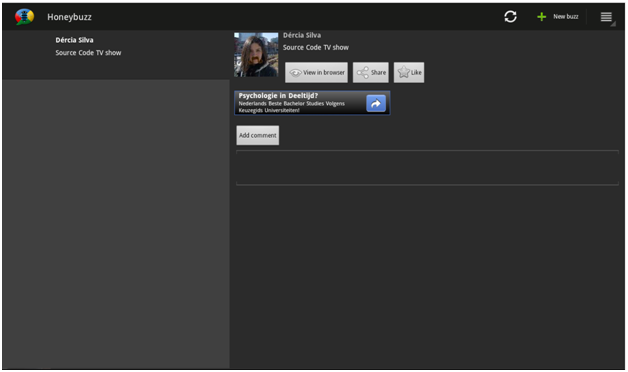Click blue arrow on advertisement
Viewport: 628px width, 372px height.
click(376, 103)
